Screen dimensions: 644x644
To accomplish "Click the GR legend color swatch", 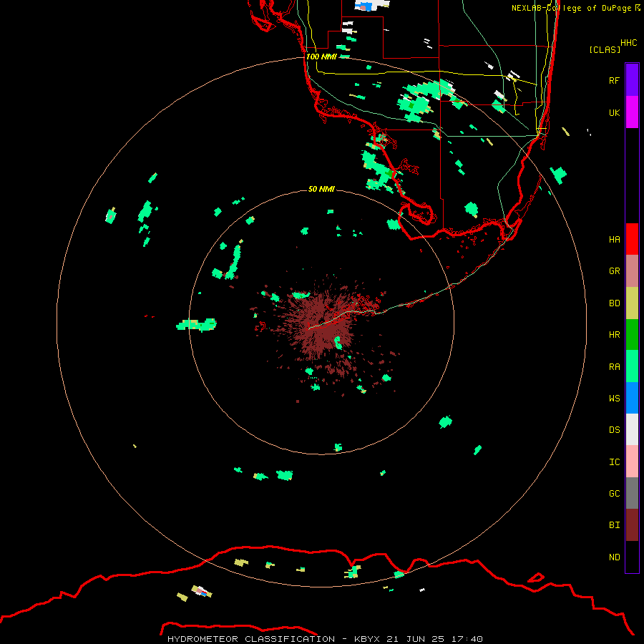I will (632, 271).
